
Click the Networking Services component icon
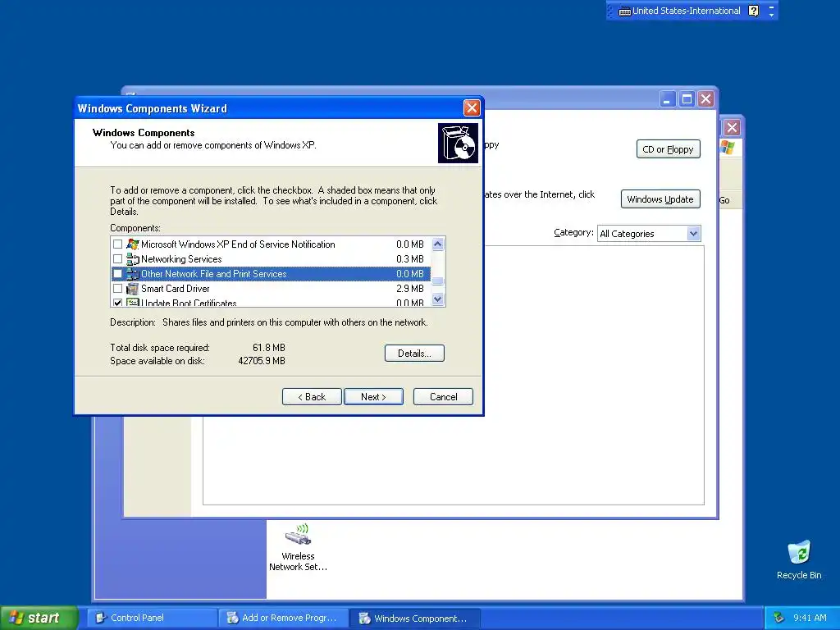pyautogui.click(x=132, y=259)
